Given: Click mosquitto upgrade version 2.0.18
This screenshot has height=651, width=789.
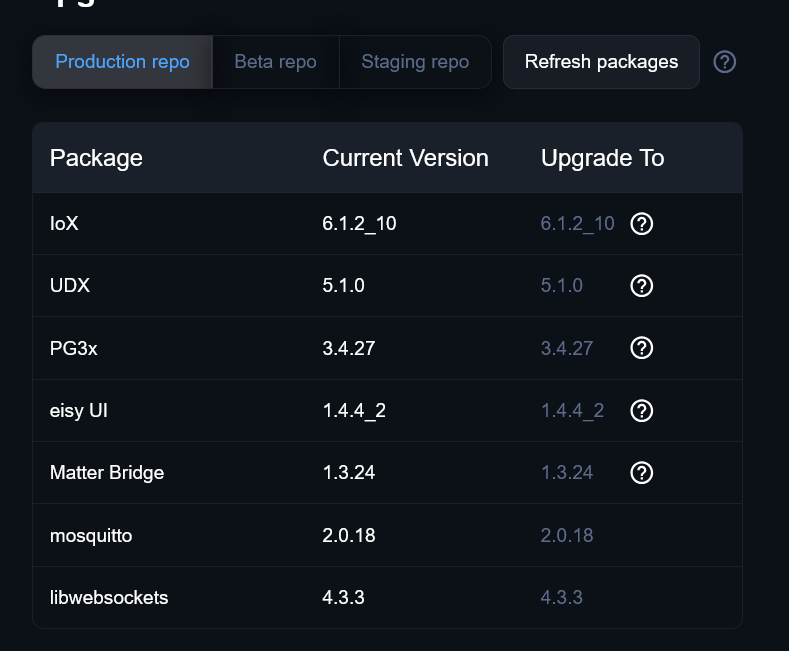Looking at the screenshot, I should tap(567, 535).
